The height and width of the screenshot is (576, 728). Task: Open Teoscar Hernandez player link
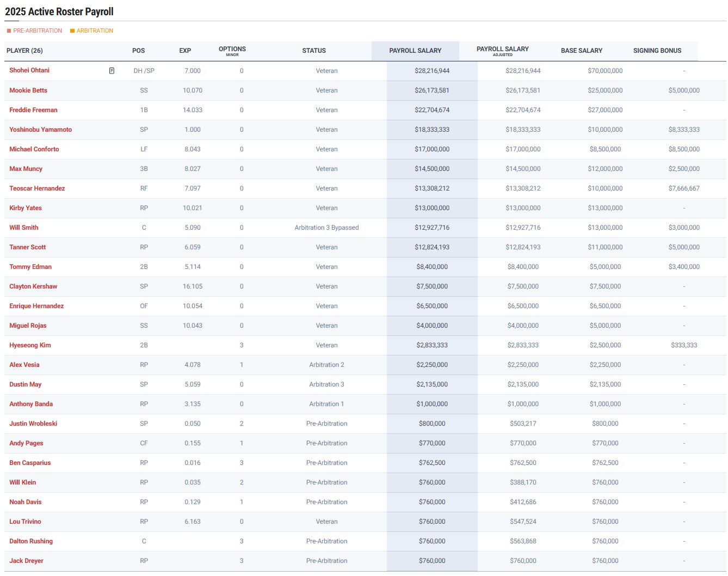click(x=37, y=188)
